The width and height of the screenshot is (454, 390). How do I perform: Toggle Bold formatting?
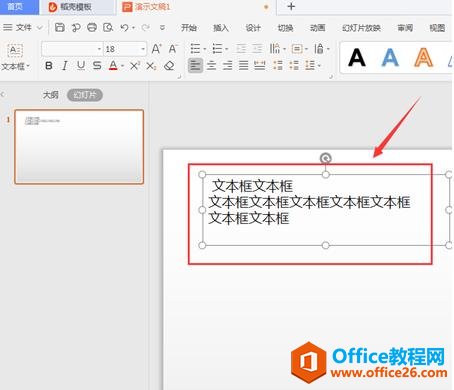point(49,66)
